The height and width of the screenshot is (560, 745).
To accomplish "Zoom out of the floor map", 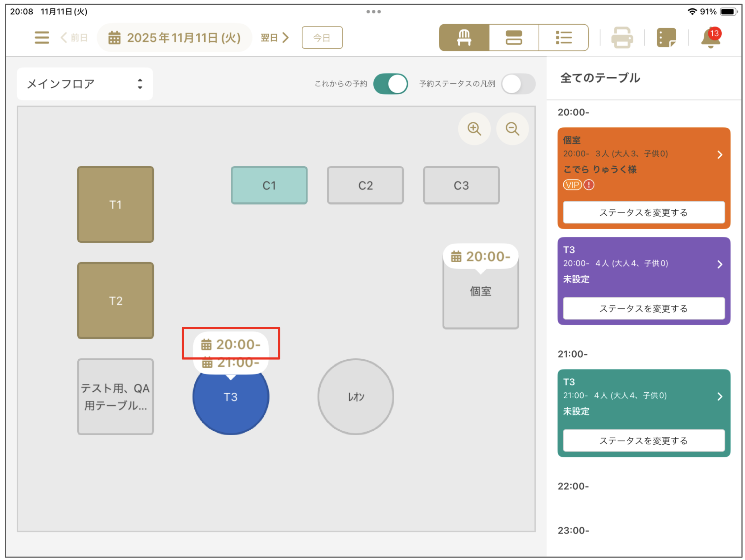I will (512, 129).
